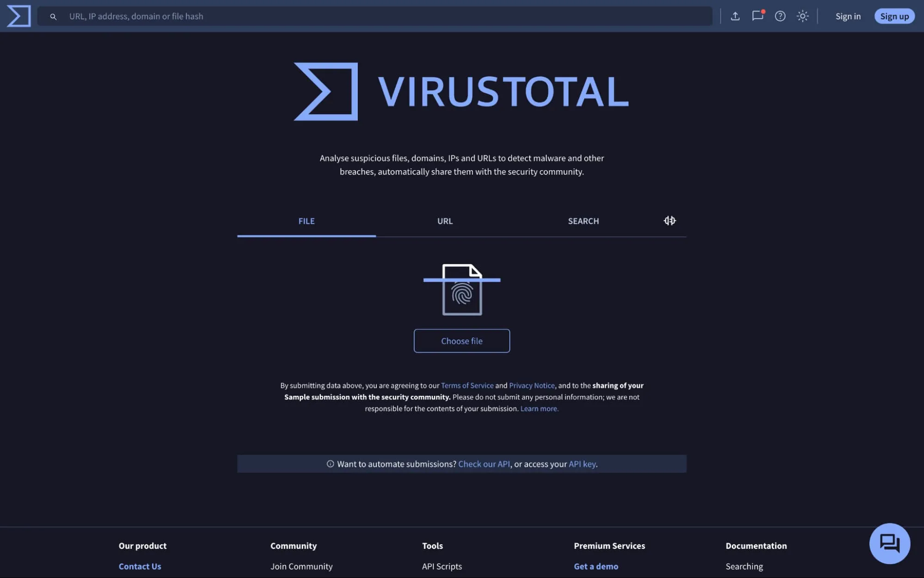The width and height of the screenshot is (924, 578).
Task: Click the Sign up button
Action: click(894, 16)
